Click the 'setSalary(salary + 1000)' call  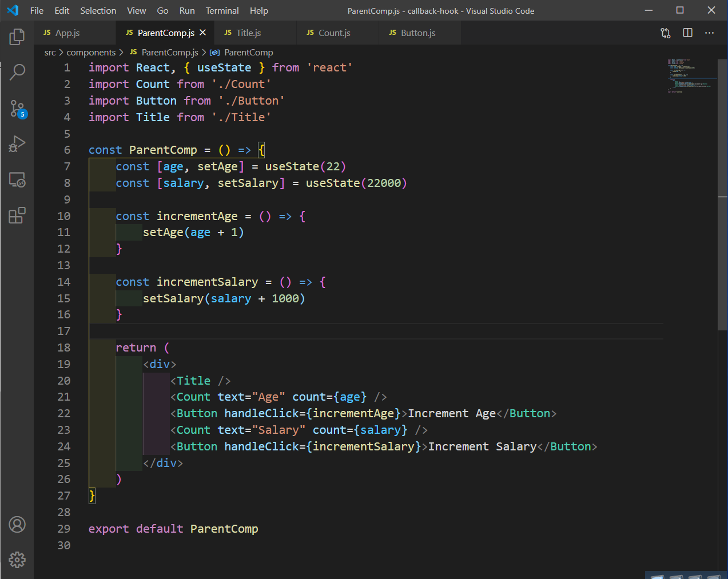pos(224,298)
